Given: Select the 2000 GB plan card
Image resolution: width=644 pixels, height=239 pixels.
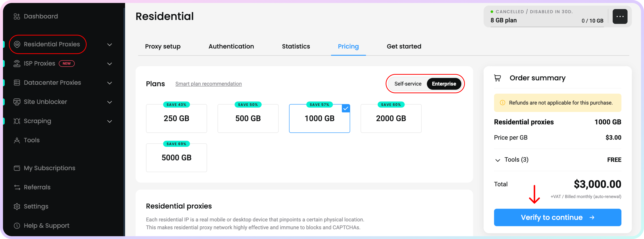Looking at the screenshot, I should (x=391, y=119).
